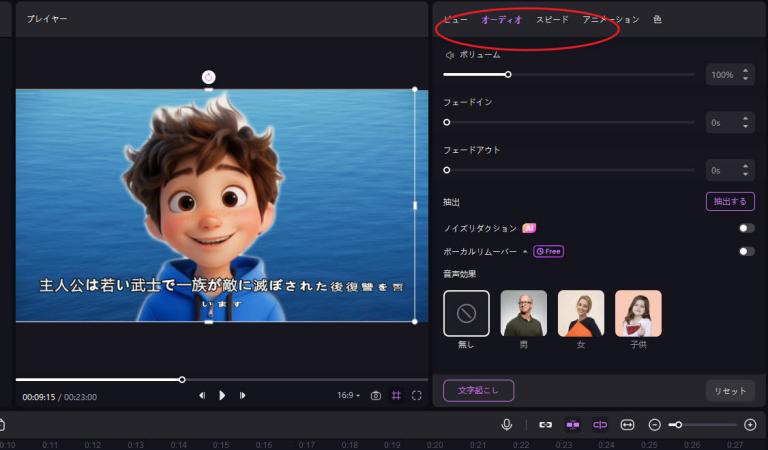Enable the ノイズリダクション toggle

(746, 228)
